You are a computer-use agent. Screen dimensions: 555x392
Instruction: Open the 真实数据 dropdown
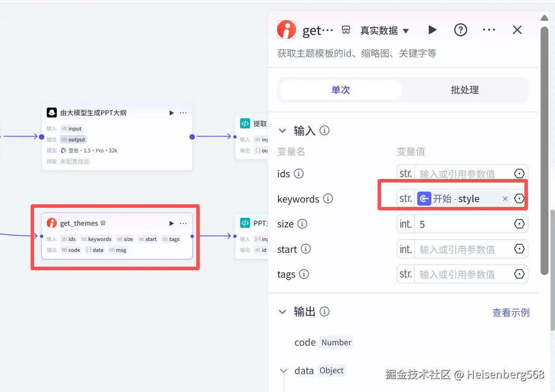pos(385,31)
